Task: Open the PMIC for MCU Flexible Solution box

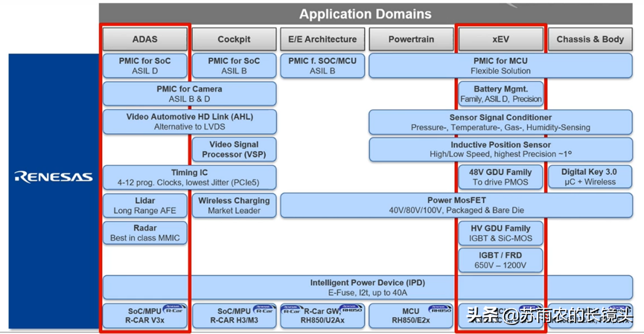Action: pos(500,65)
